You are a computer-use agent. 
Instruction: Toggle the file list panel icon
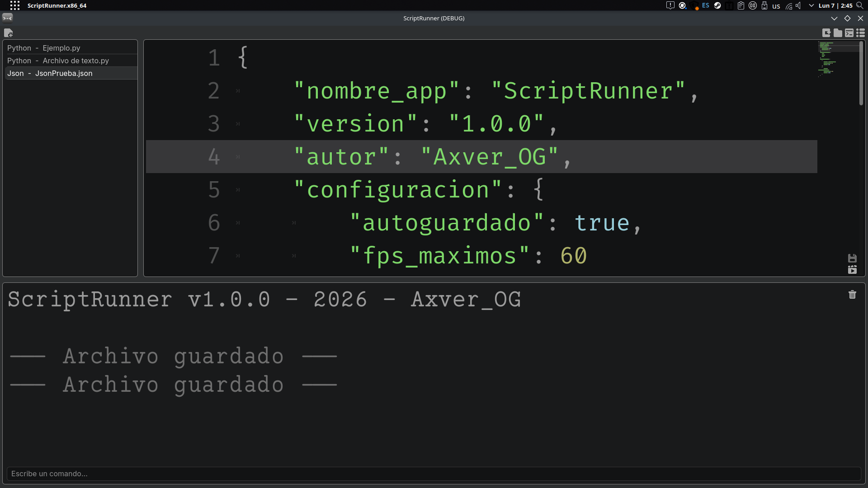tap(860, 33)
